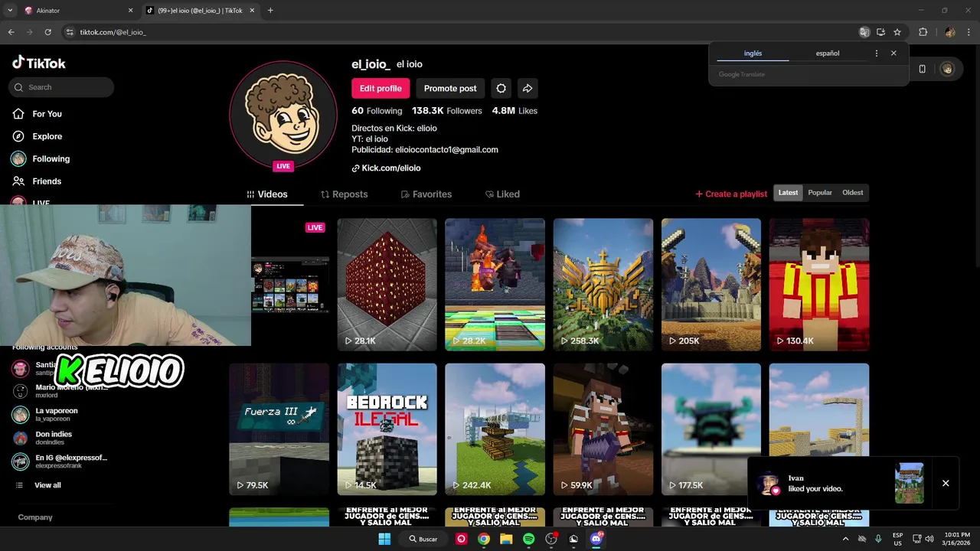Open the volume speaker icon in tray

click(x=929, y=539)
